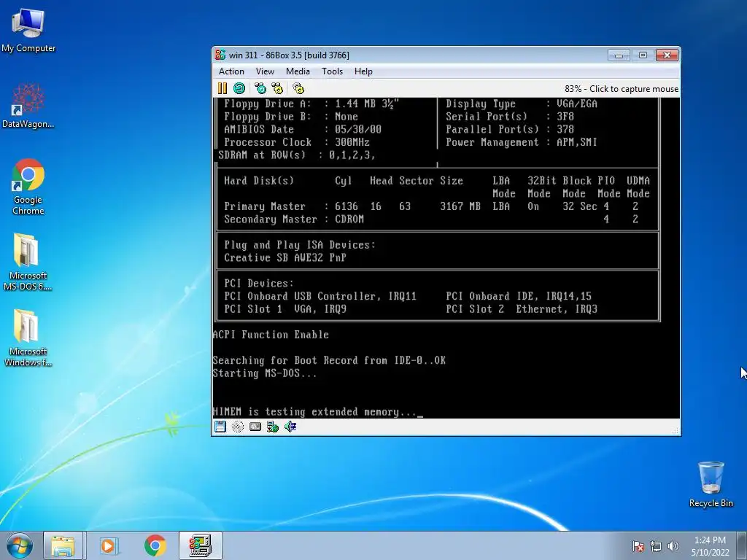Click the 86Box taskbar button
Screen dimensions: 747x560
click(200, 545)
